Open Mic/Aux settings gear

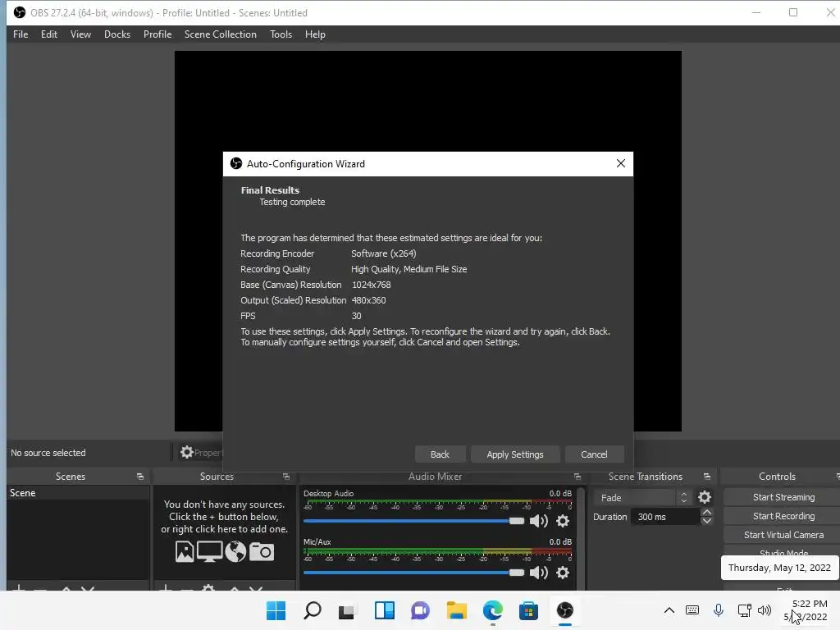(563, 573)
